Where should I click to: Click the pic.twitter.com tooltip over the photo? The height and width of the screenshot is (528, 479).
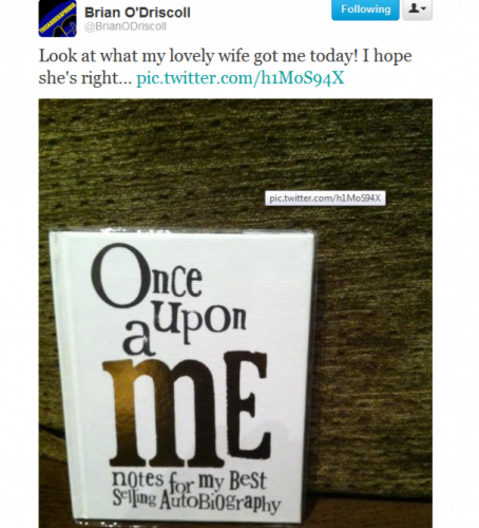tap(325, 198)
